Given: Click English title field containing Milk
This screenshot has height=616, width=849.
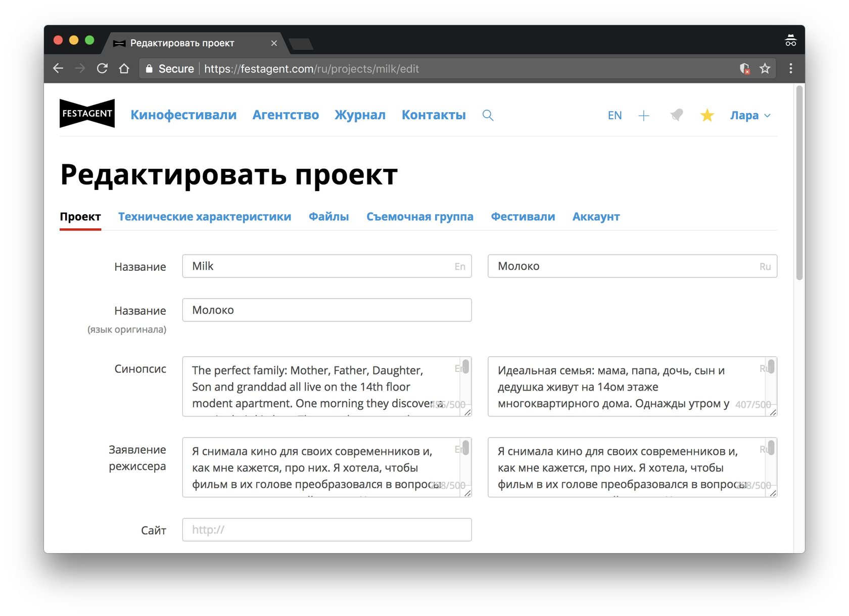Looking at the screenshot, I should [327, 266].
